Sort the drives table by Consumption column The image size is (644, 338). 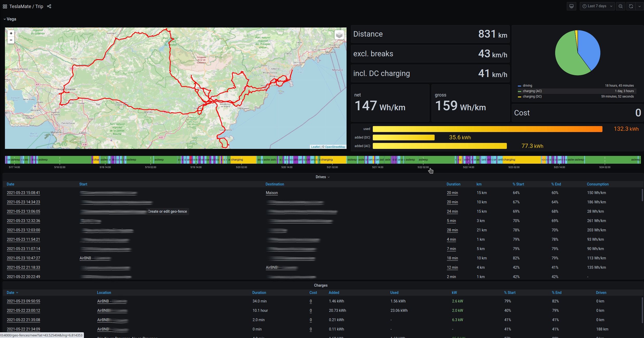[x=597, y=184]
